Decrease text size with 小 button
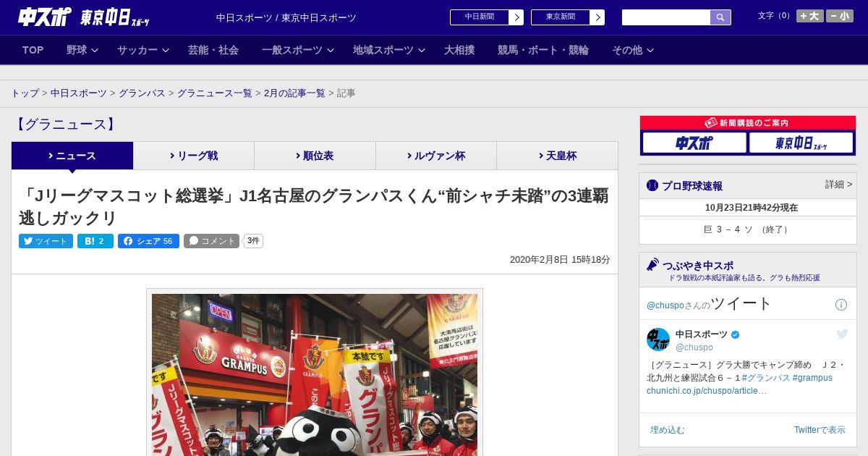 tap(840, 16)
